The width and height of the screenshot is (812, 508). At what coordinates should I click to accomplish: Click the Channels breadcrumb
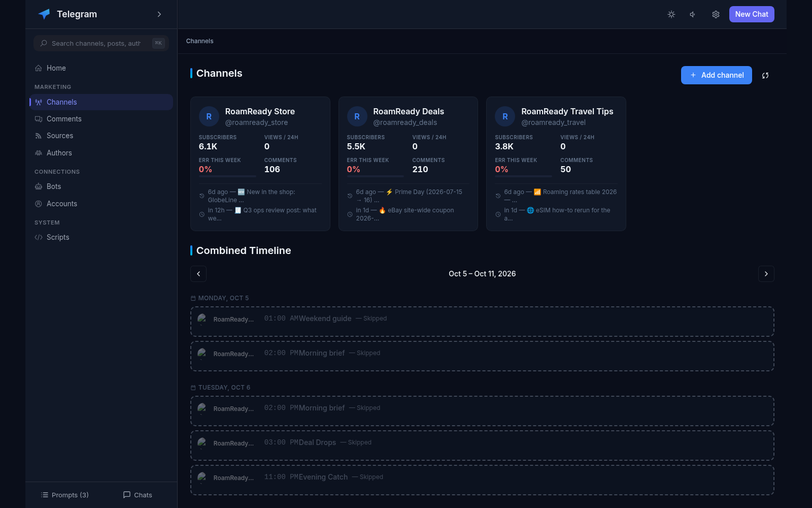pyautogui.click(x=200, y=41)
